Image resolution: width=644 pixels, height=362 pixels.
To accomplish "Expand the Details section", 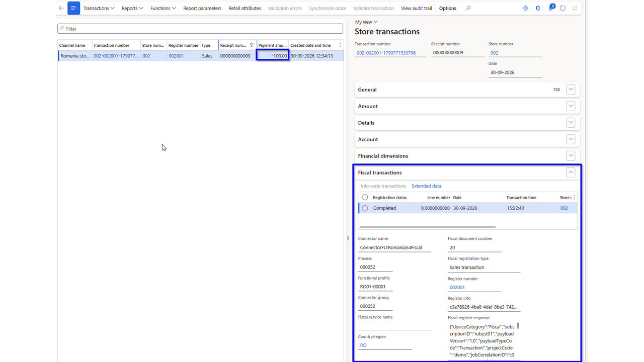I will [x=571, y=123].
